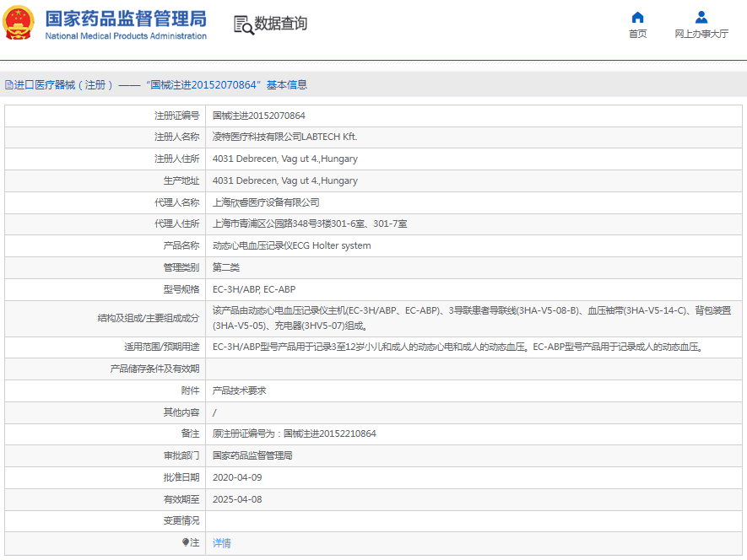
Task: Click the 上海欣睿医疗设备有限公司 agent name
Action: (x=266, y=202)
